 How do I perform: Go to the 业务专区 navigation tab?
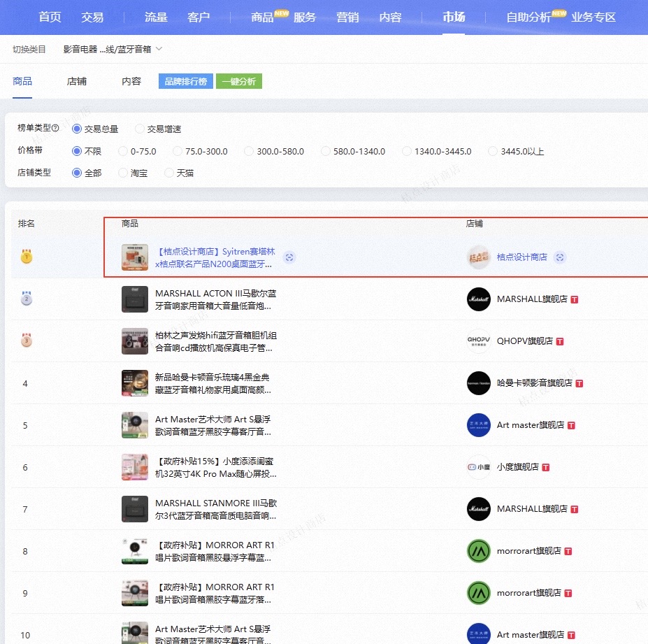593,17
